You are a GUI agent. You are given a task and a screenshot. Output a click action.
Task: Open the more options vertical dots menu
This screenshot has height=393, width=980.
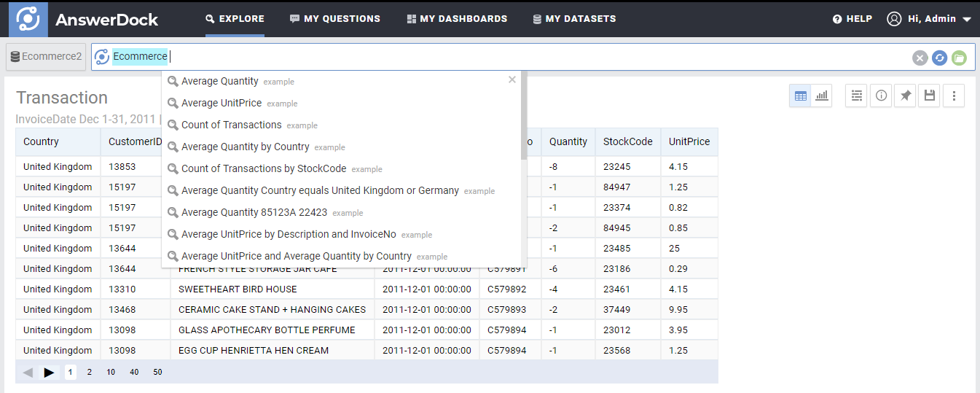tap(954, 96)
